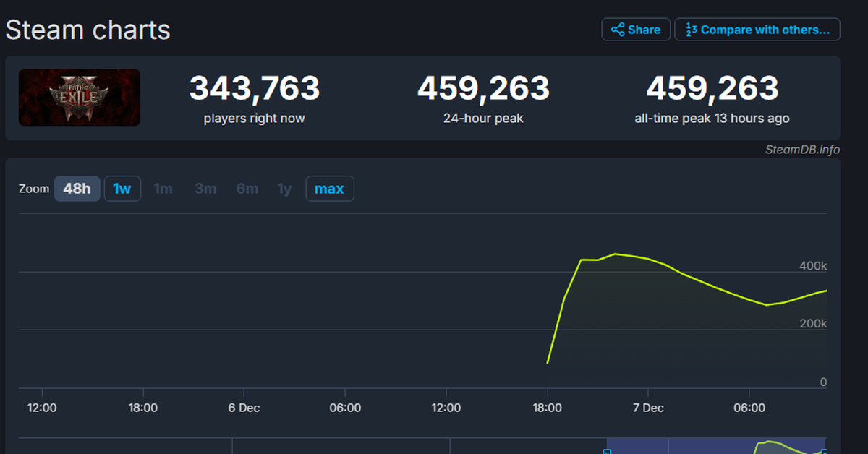868x454 pixels.
Task: Click the Share button
Action: coord(636,30)
